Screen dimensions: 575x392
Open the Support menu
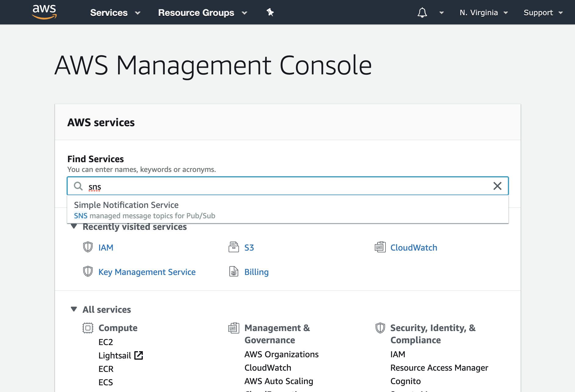pyautogui.click(x=538, y=12)
